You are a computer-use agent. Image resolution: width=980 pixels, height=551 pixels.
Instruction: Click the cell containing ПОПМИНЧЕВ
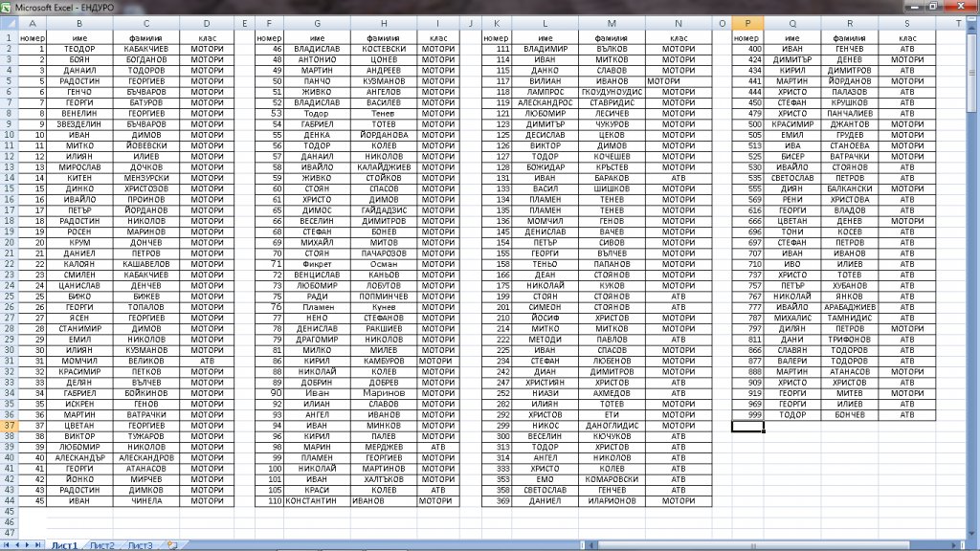pyautogui.click(x=384, y=297)
